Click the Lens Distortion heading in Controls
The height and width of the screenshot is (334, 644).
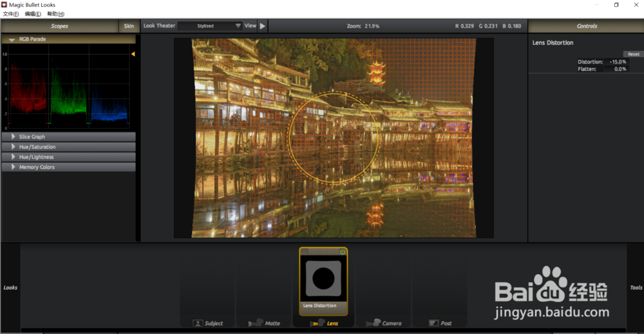tap(553, 42)
